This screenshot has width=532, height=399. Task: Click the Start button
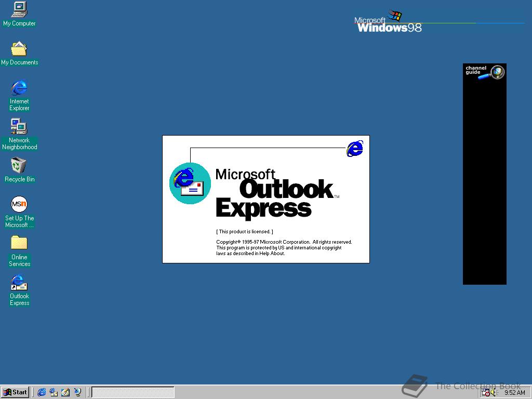tap(15, 392)
